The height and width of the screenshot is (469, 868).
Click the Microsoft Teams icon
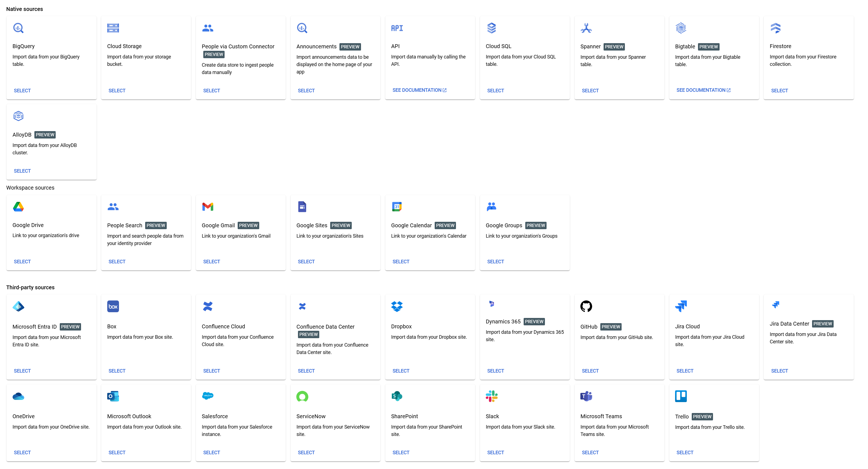[x=586, y=396]
